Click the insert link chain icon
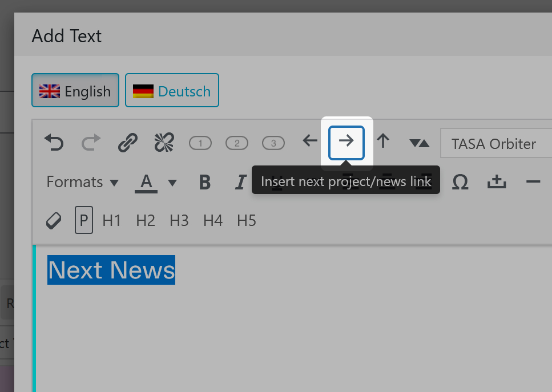The height and width of the screenshot is (392, 552). click(127, 142)
